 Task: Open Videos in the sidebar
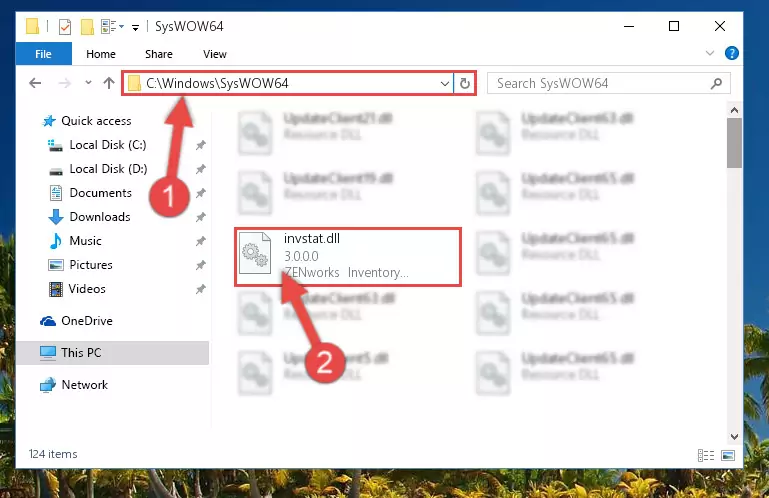87,289
